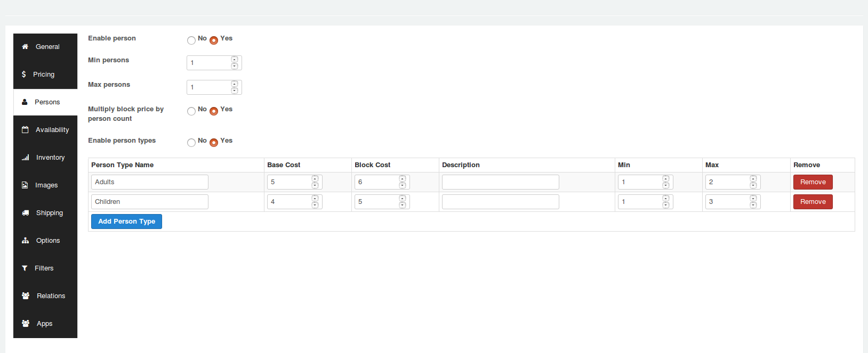868x353 pixels.
Task: Remove the Children person type row
Action: 813,202
